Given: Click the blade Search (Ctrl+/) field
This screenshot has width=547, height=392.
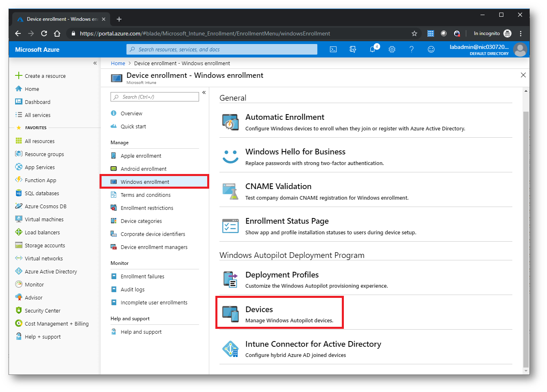Looking at the screenshot, I should pos(155,97).
